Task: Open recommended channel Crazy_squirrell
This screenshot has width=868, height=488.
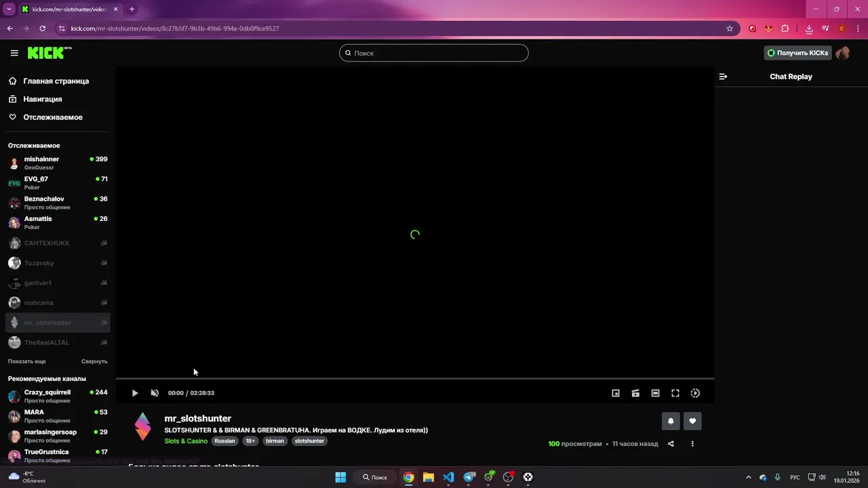Action: [x=58, y=396]
